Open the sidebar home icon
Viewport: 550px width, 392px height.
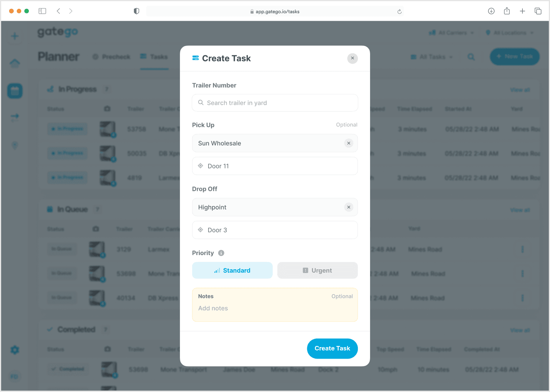tap(15, 63)
